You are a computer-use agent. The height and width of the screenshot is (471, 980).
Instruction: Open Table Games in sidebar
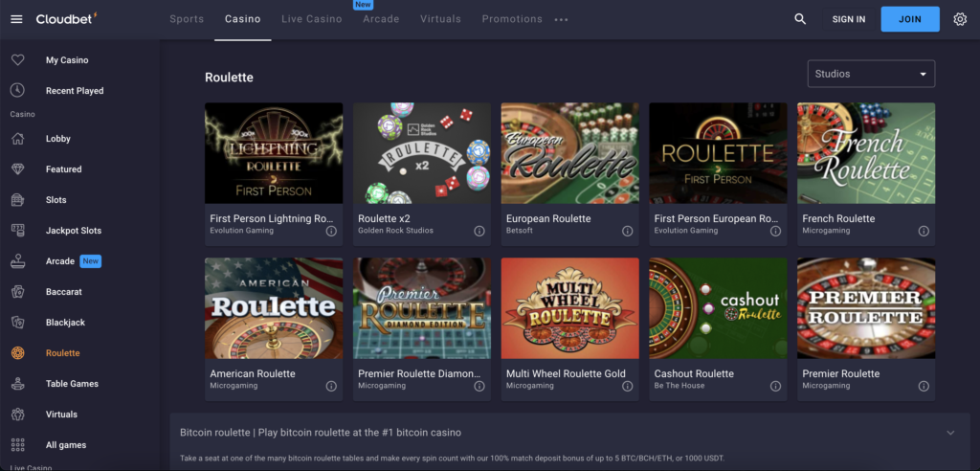72,384
